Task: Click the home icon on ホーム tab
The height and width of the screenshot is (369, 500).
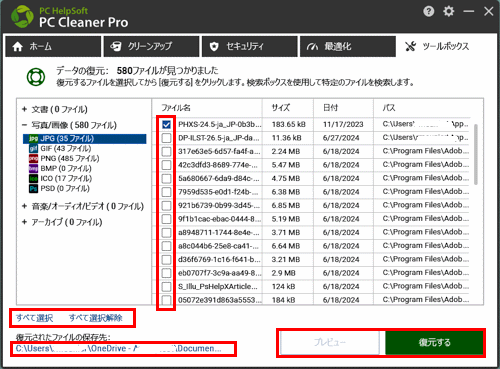Action: click(x=17, y=46)
